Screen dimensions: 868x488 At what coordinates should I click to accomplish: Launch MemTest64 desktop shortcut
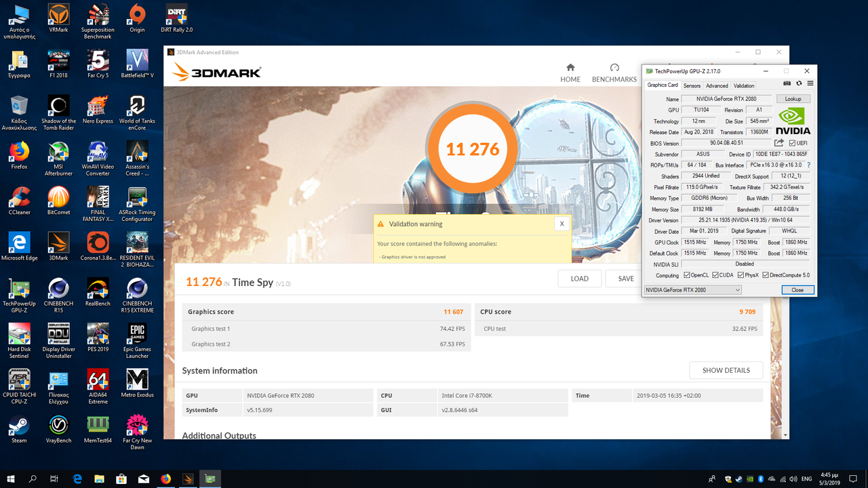[98, 428]
